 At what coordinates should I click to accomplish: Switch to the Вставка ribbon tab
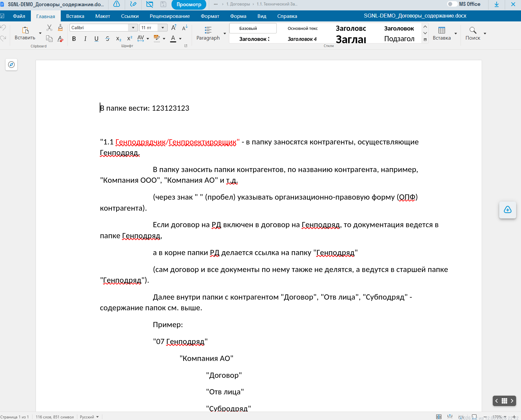point(75,16)
